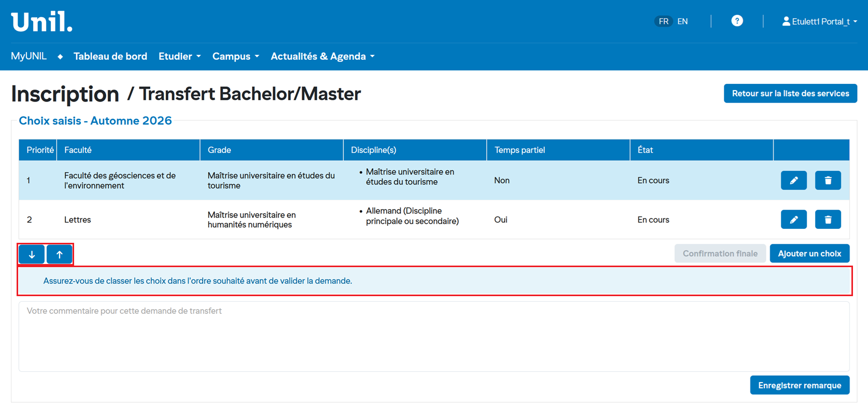Switch language to FR
The width and height of the screenshot is (868, 409).
663,21
